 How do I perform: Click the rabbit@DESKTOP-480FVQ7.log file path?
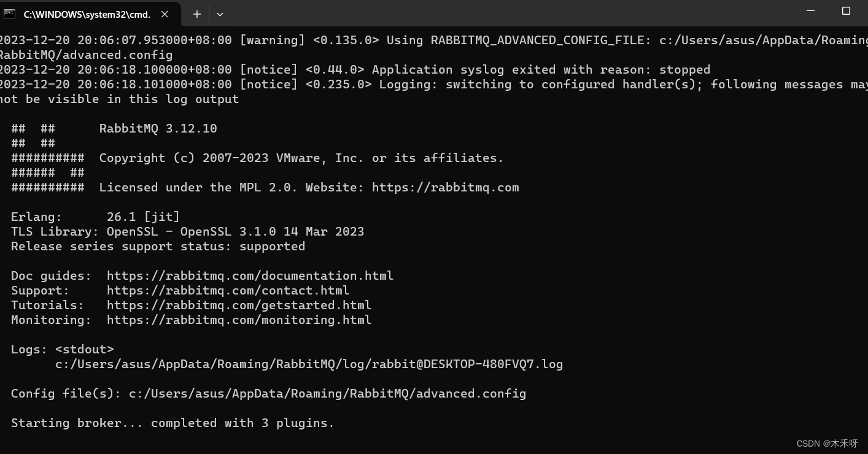tap(309, 364)
